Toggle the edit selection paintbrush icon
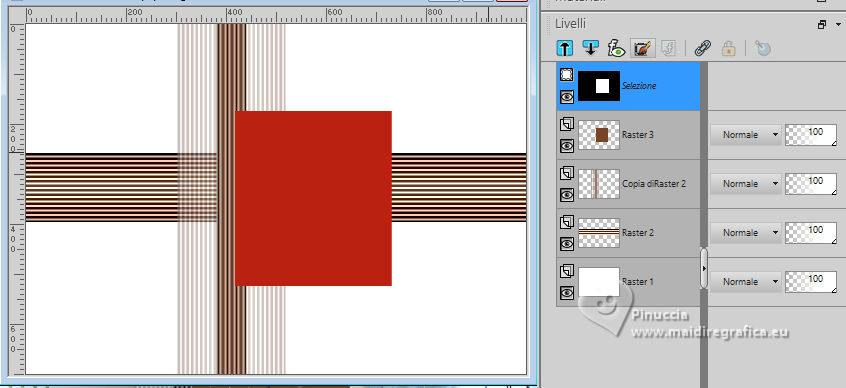This screenshot has width=846, height=388. coord(642,49)
